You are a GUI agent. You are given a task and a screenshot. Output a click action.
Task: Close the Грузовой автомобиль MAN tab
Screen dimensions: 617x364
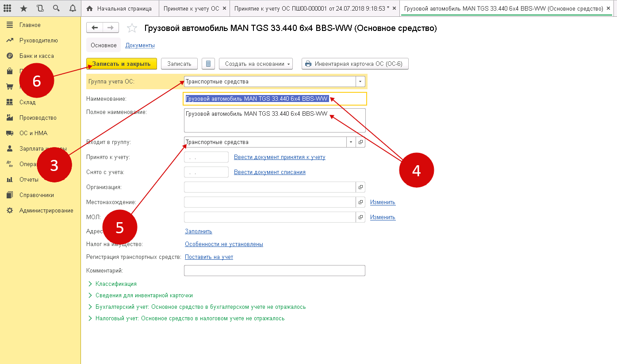click(609, 8)
